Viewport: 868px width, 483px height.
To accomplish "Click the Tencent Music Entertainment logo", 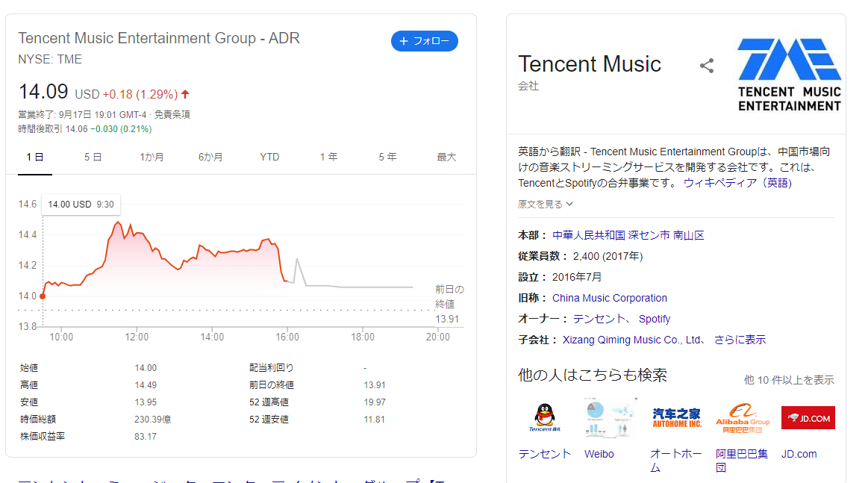I will tap(790, 75).
